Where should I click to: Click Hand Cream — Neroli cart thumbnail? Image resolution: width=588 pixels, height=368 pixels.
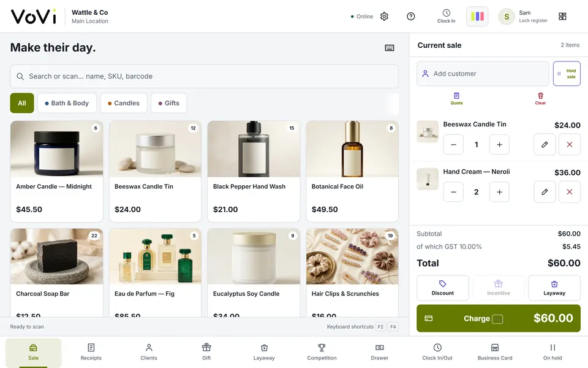(428, 178)
